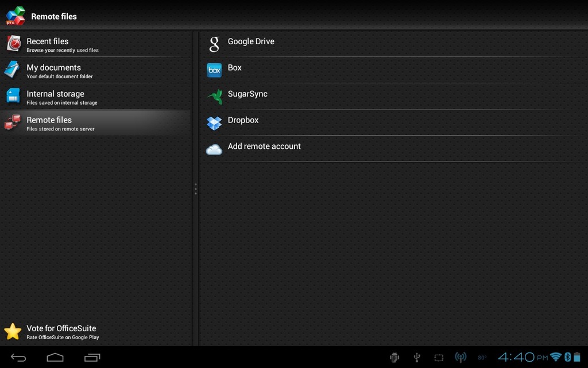Tap the OfficeSuite Pro logo icon

pyautogui.click(x=16, y=16)
